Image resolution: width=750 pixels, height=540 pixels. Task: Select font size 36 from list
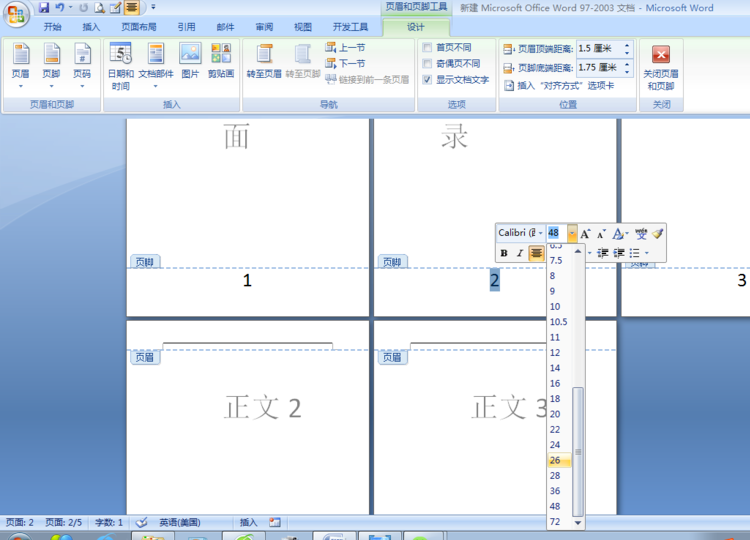point(559,491)
